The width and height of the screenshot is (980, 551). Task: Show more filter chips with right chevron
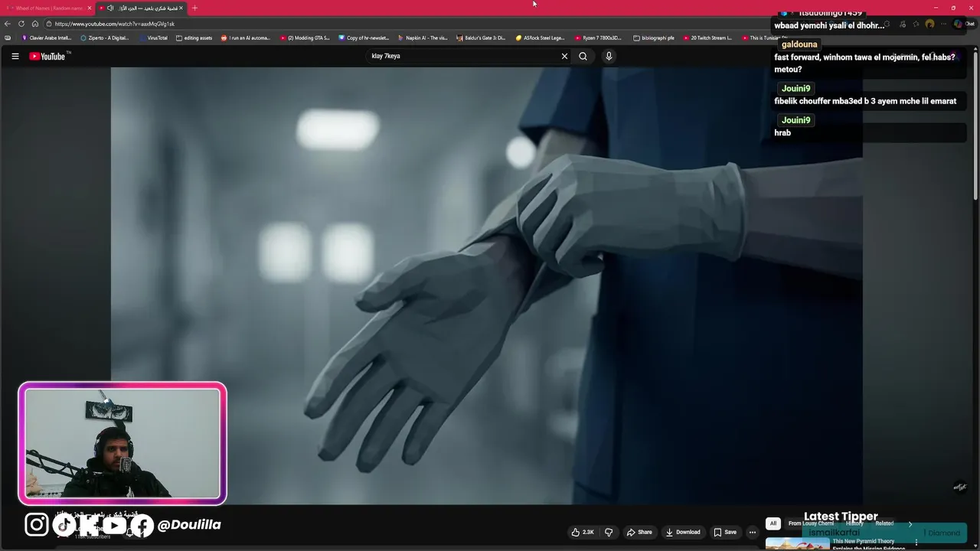click(x=910, y=523)
